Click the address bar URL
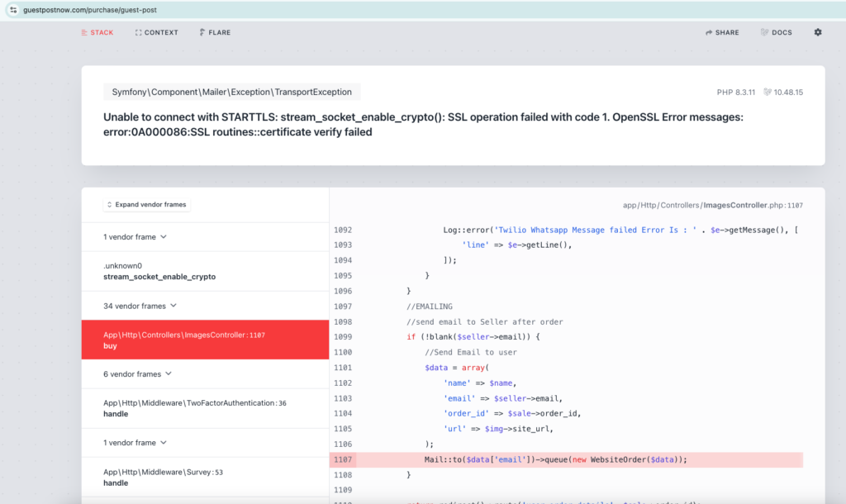 [89, 9]
